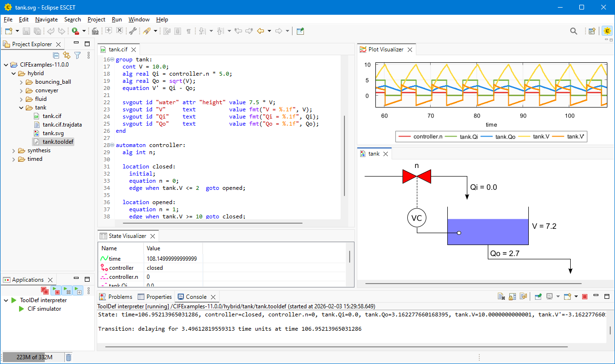The width and height of the screenshot is (615, 364).
Task: Clear the Console output
Action: click(x=502, y=296)
